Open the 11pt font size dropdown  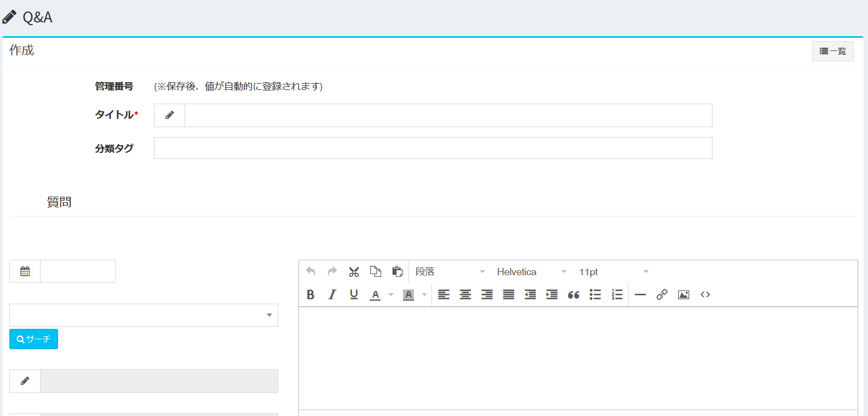613,272
